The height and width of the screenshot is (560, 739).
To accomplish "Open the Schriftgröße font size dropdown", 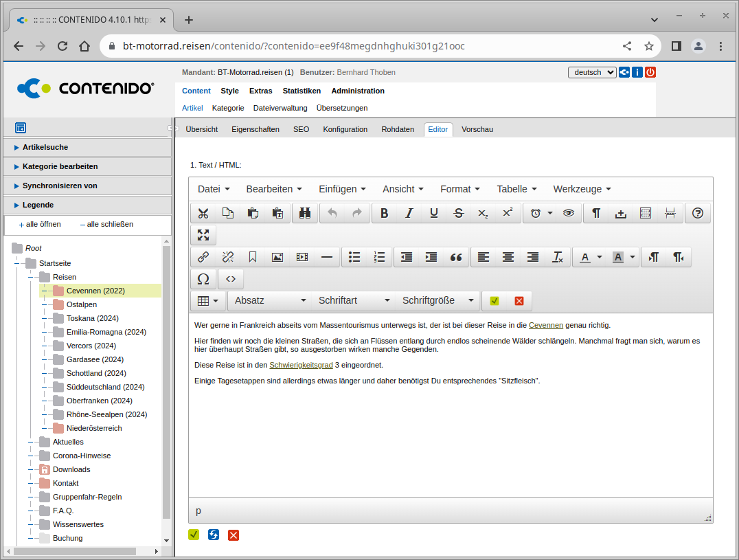I will click(437, 300).
